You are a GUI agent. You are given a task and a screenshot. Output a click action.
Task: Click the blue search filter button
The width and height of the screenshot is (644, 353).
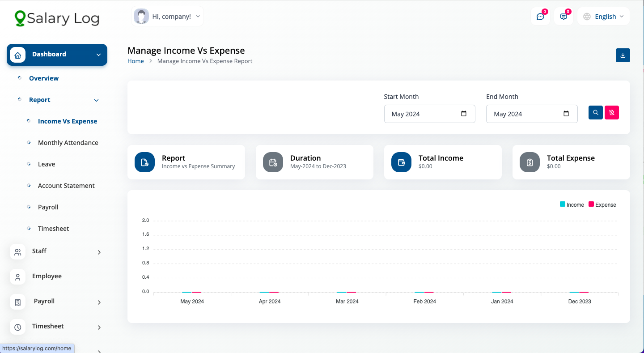point(595,113)
